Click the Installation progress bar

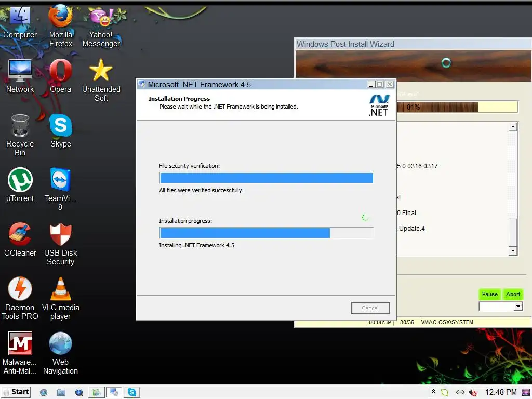point(267,233)
